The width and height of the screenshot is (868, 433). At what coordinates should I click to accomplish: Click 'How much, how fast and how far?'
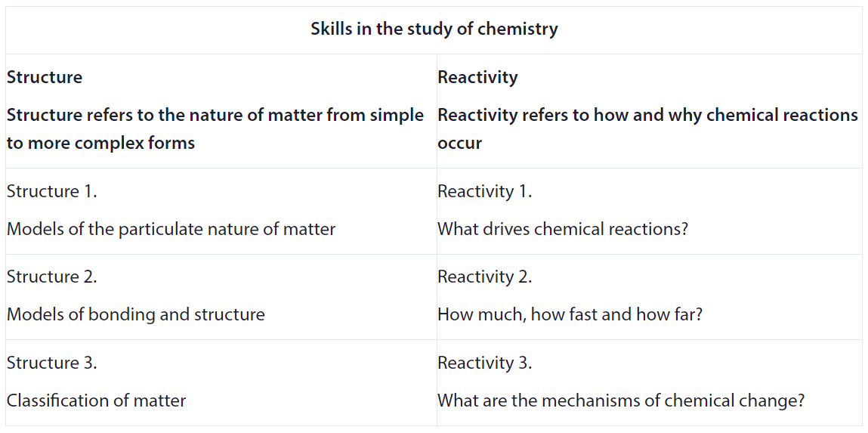coord(570,315)
